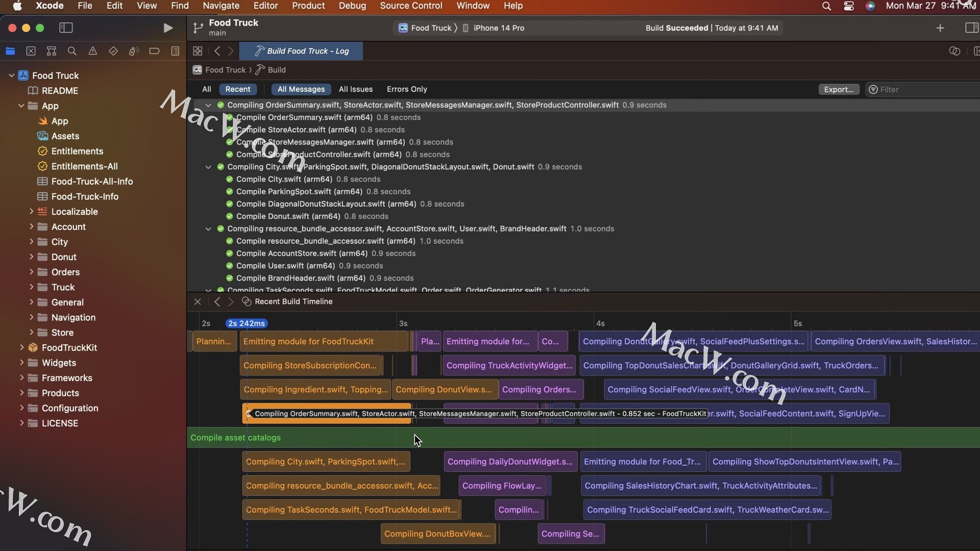980x551 pixels.
Task: Select the All log scope
Action: tap(206, 89)
